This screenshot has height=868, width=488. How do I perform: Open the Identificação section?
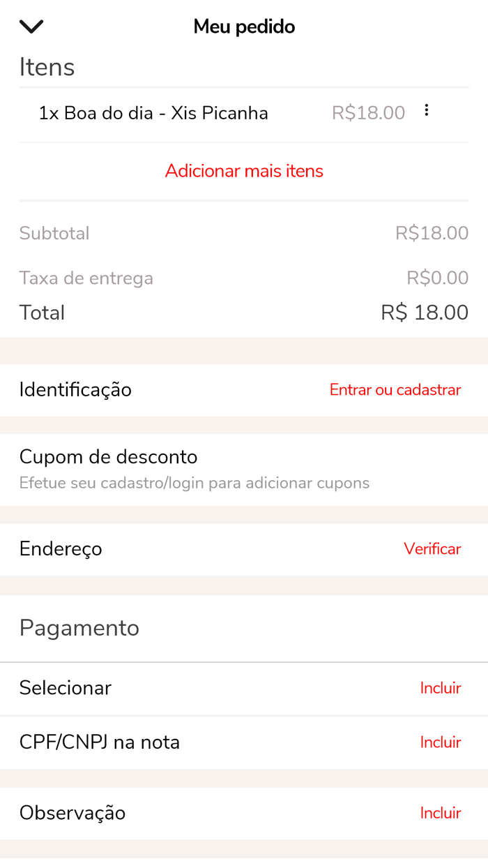pyautogui.click(x=76, y=390)
